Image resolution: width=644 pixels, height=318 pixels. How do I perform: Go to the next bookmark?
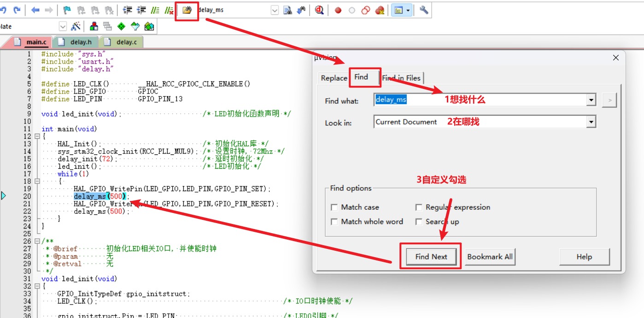pyautogui.click(x=95, y=10)
